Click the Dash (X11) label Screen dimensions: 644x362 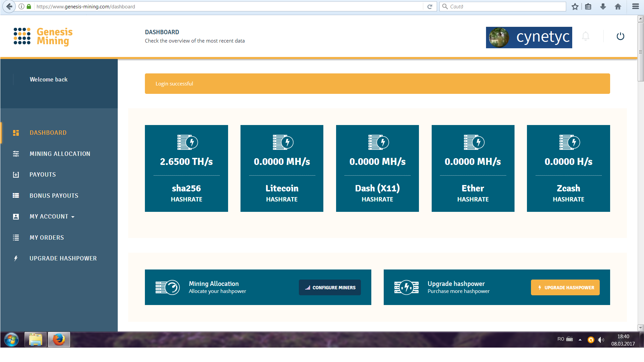point(377,188)
